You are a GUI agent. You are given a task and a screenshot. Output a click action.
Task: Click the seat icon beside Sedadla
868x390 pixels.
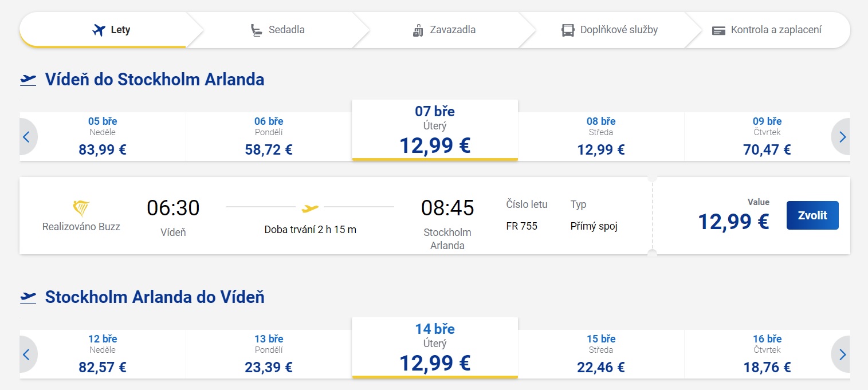point(256,30)
